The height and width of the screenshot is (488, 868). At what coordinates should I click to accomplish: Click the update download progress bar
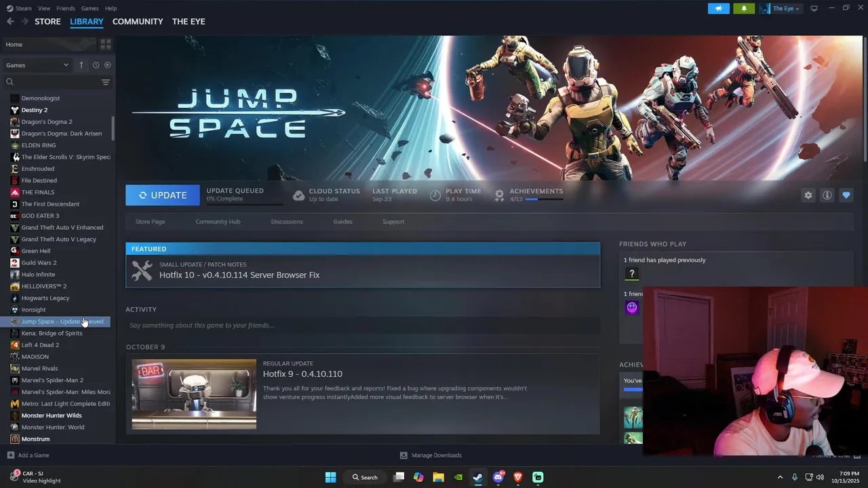[244, 203]
